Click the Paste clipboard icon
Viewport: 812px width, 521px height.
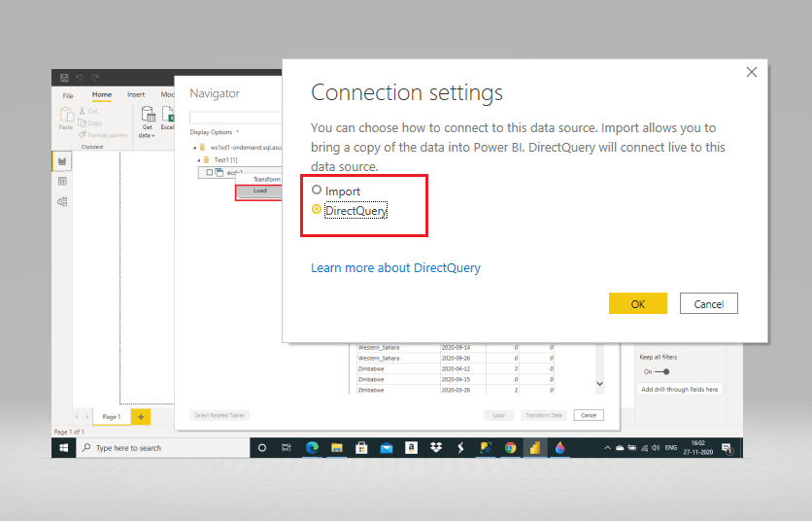(x=66, y=115)
